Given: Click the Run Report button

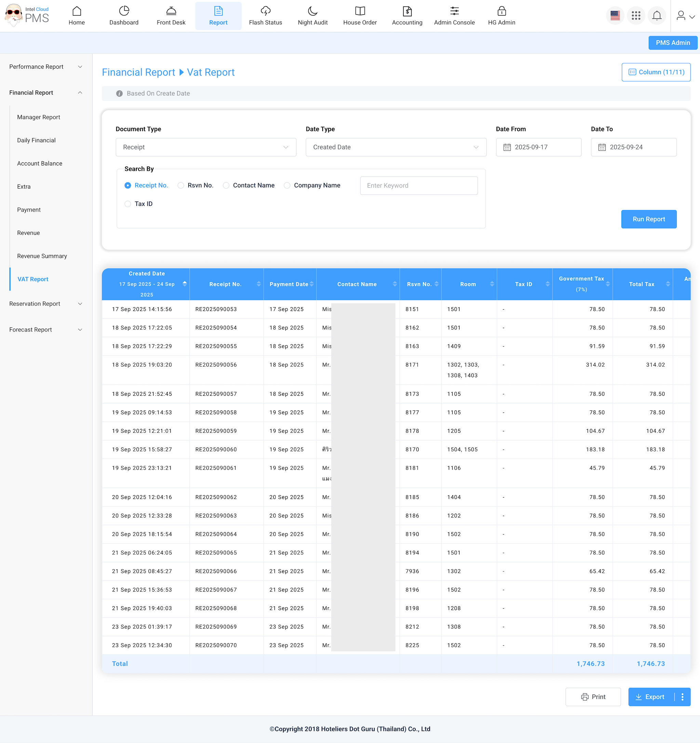Looking at the screenshot, I should point(648,219).
